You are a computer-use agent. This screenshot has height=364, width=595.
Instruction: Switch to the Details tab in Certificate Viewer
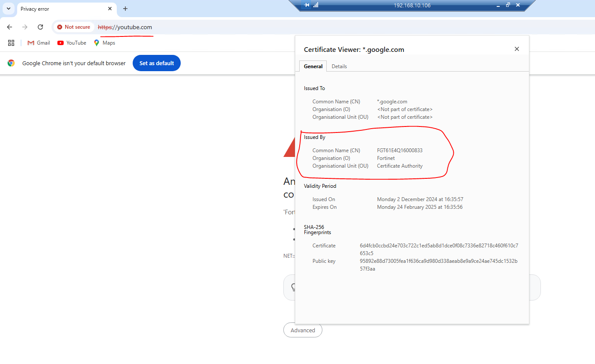[x=339, y=66]
